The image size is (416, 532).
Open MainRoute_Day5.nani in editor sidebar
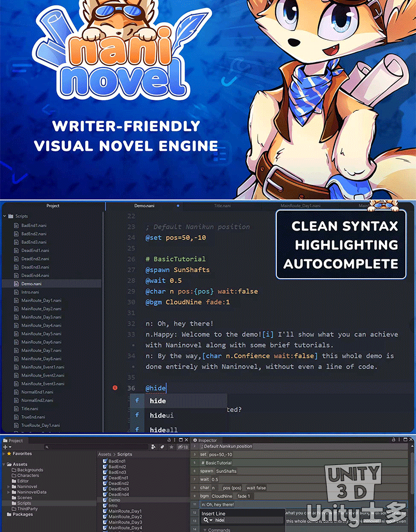(x=42, y=334)
